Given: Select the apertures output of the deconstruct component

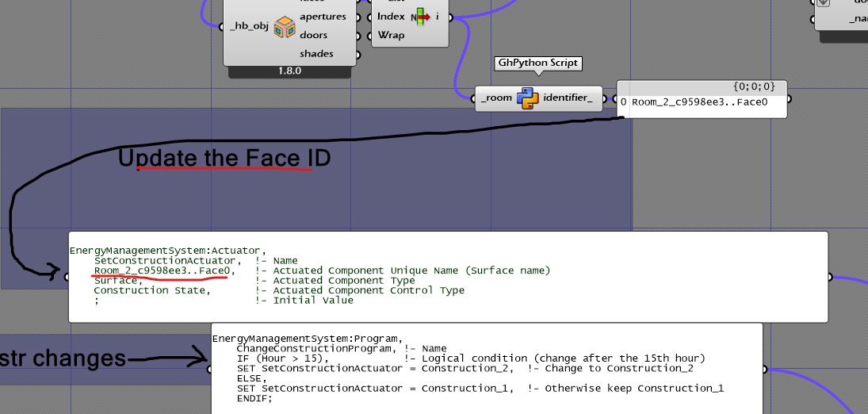Looking at the screenshot, I should tap(323, 17).
